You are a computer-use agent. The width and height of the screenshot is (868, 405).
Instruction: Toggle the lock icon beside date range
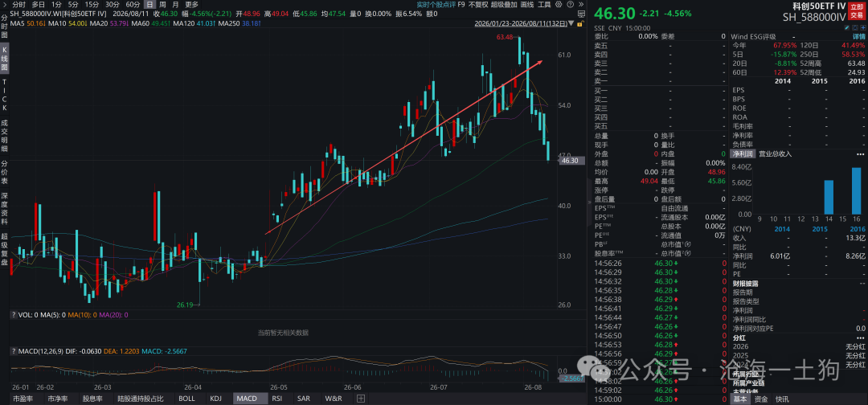tap(579, 24)
